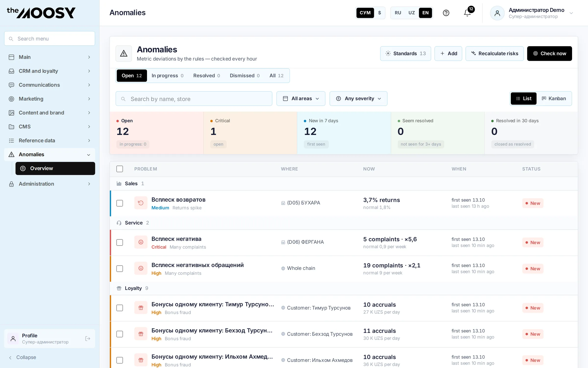Switch to the Dismissed tab
The image size is (588, 368).
[x=245, y=76]
